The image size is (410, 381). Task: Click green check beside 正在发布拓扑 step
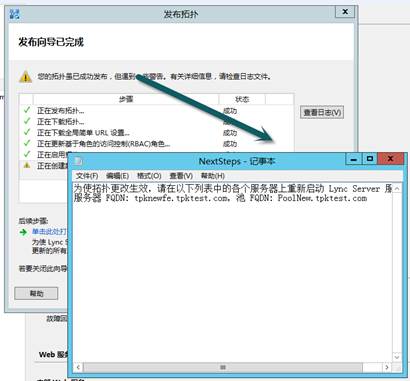(27, 110)
